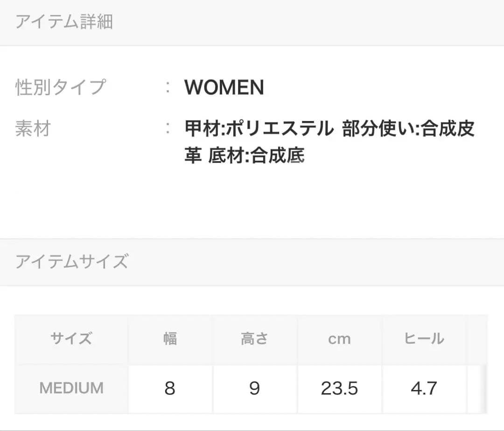Click the height value 9 cell
Image resolution: width=504 pixels, height=431 pixels.
[255, 388]
